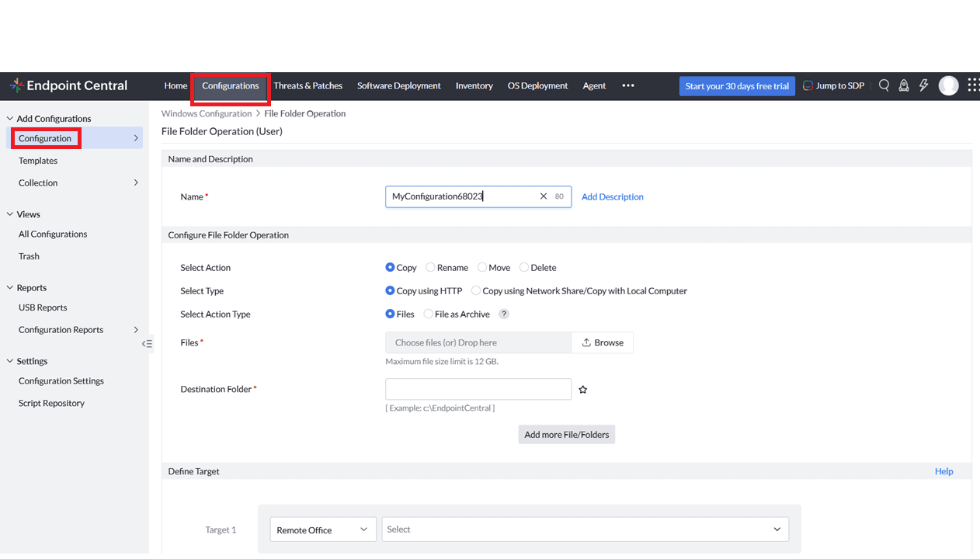The width and height of the screenshot is (980, 559).
Task: Open the three dots more menu
Action: (628, 85)
